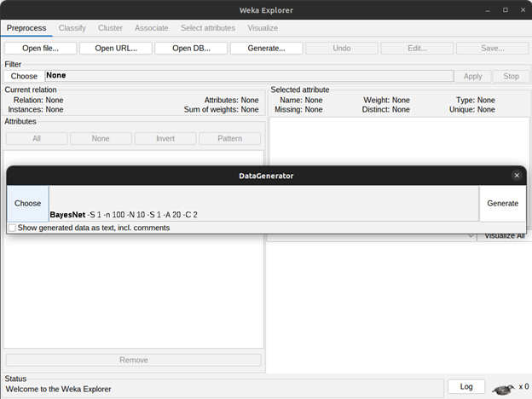Image resolution: width=532 pixels, height=399 pixels.
Task: Click the Edit... button
Action: (x=417, y=49)
